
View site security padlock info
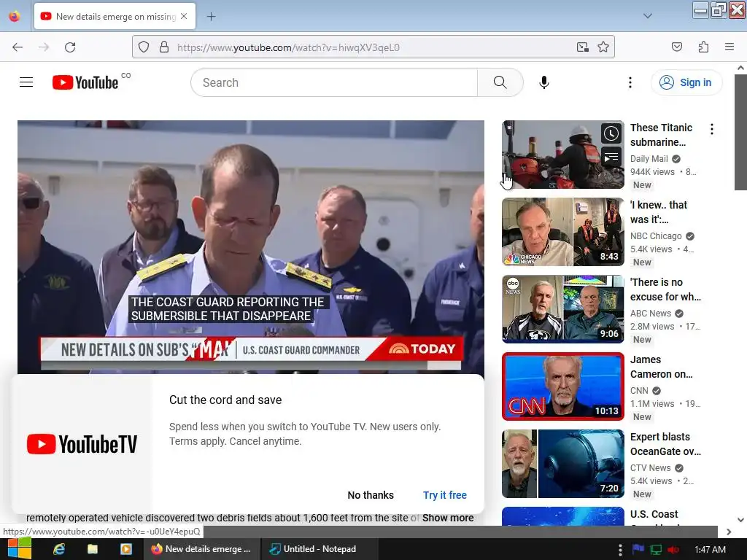pyautogui.click(x=164, y=47)
